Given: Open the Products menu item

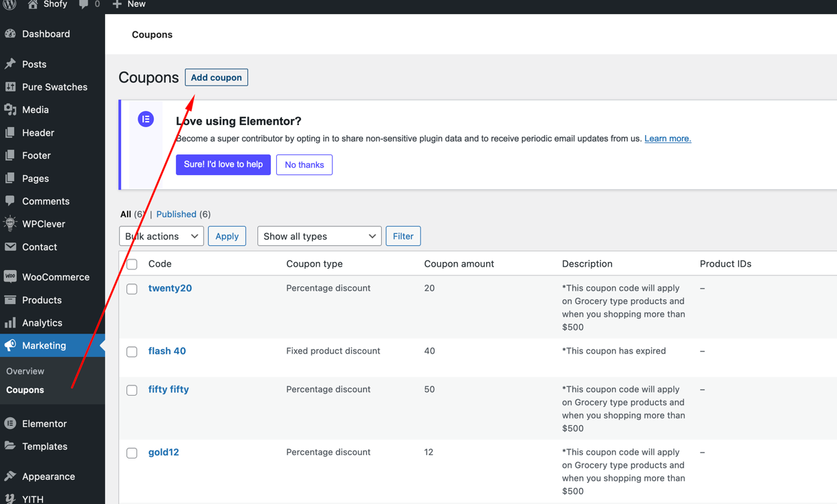Looking at the screenshot, I should (41, 300).
